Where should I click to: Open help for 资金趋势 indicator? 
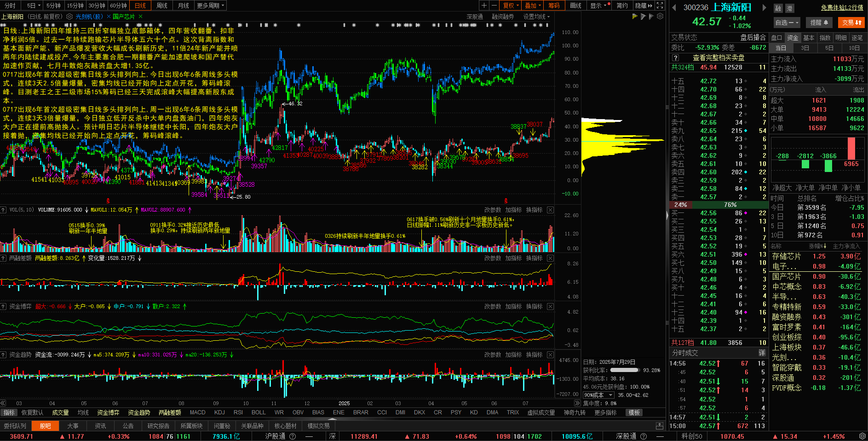click(4, 355)
